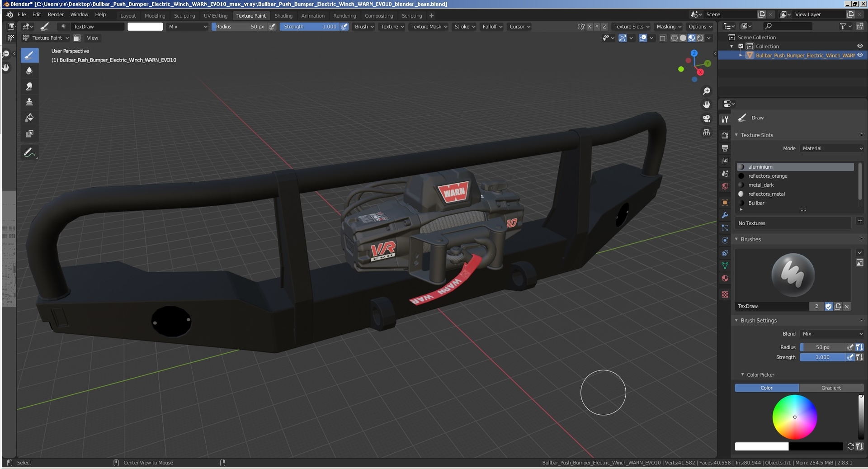The image size is (868, 469).
Task: Select the Clone brush tool
Action: [30, 102]
